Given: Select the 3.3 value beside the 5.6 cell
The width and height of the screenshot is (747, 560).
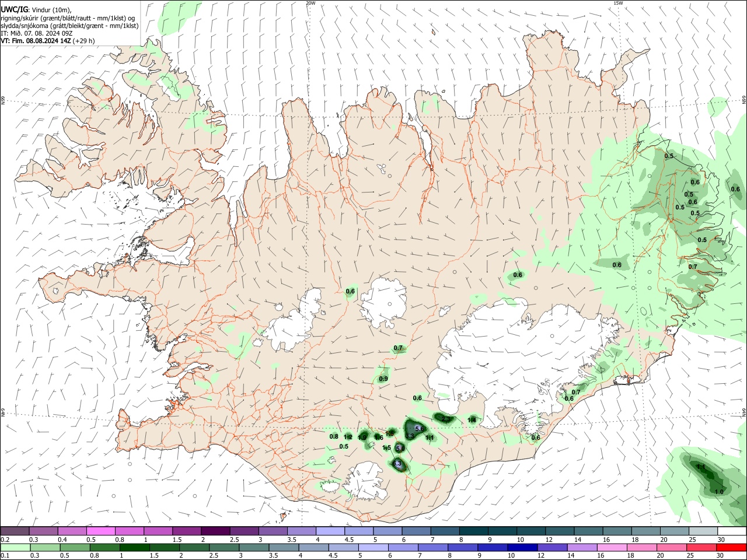Looking at the screenshot, I should pos(410,436).
